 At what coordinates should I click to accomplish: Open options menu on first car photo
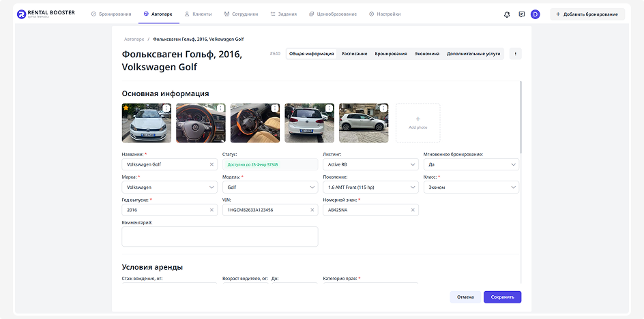tap(166, 108)
